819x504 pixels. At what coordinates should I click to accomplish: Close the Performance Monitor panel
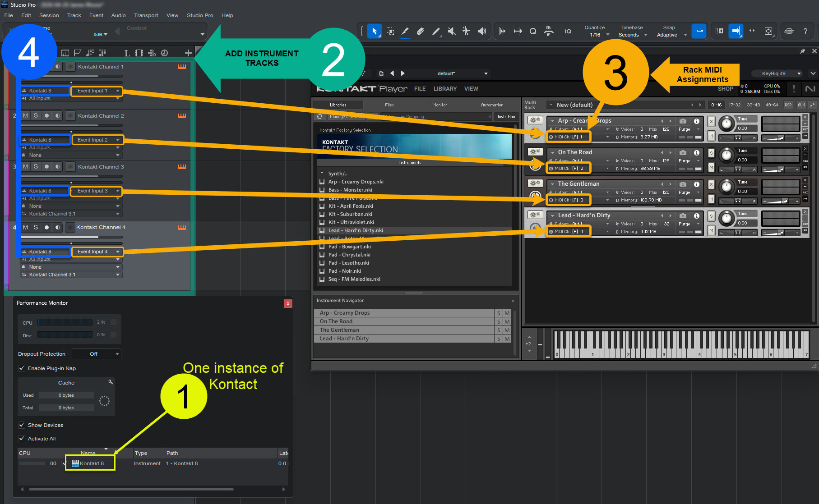tap(288, 303)
